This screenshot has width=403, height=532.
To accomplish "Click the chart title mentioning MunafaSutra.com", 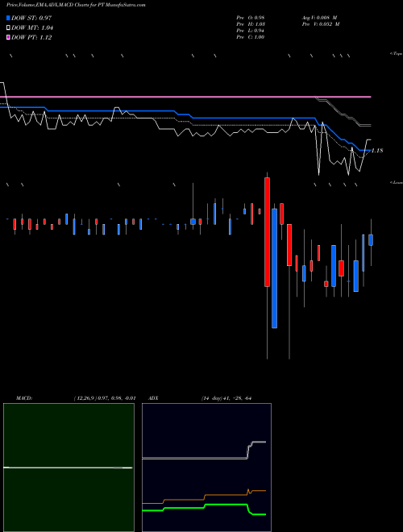I will [76, 5].
